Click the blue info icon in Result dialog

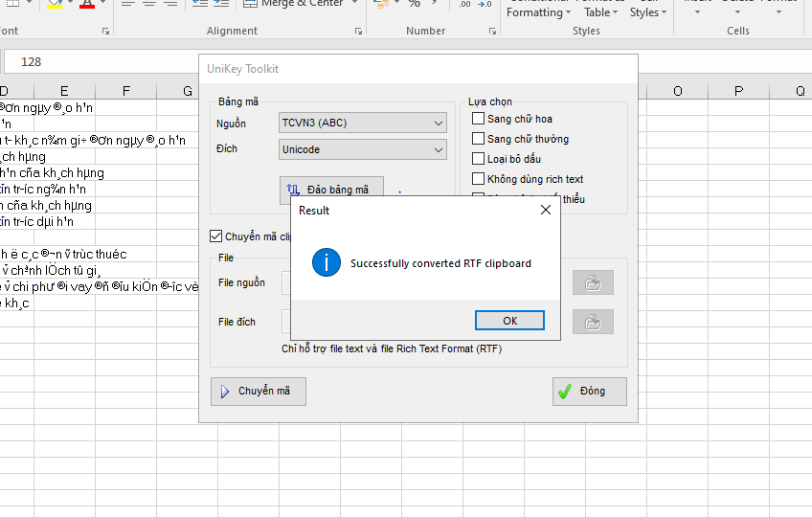point(327,262)
